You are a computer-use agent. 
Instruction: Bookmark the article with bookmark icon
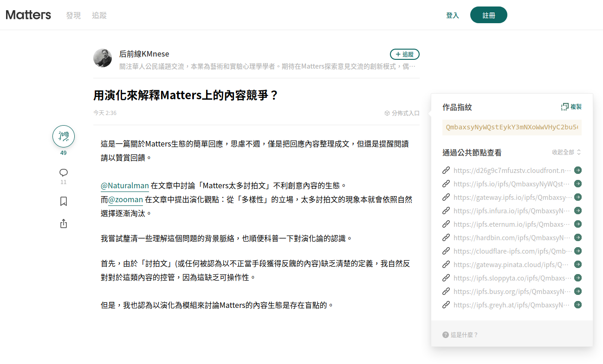[x=64, y=201]
